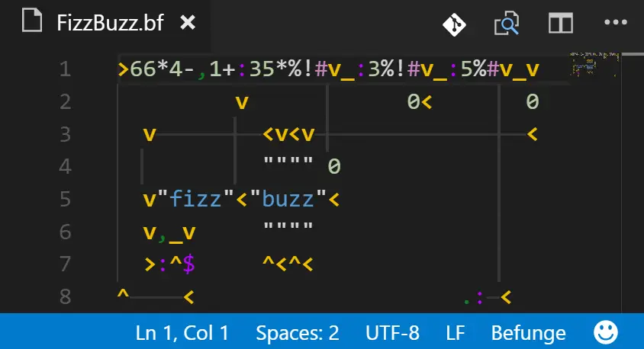Click the vertical scrollbar slider at top
The height and width of the screenshot is (349, 644).
(633, 54)
